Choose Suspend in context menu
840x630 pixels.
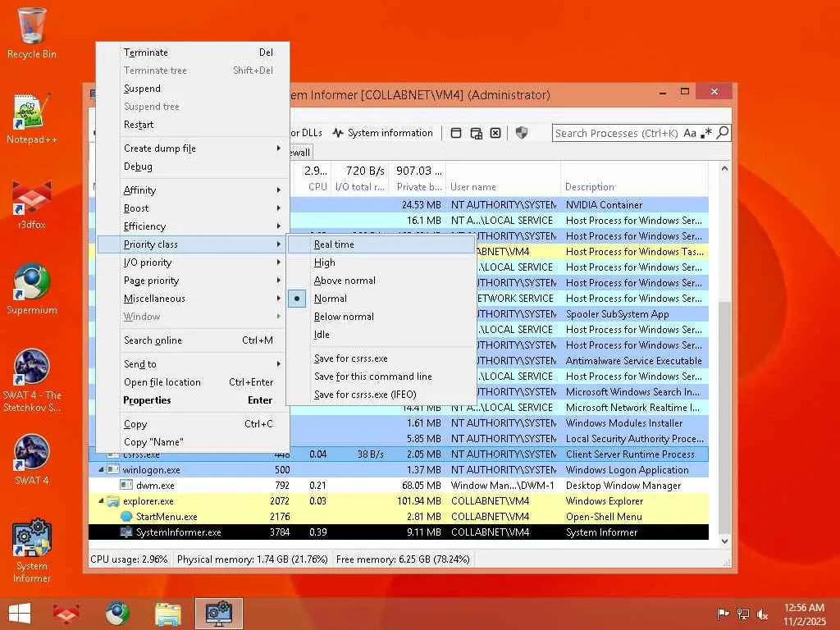[x=193, y=89]
